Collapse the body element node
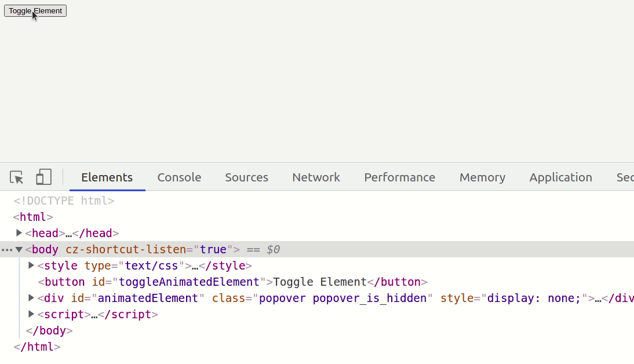 19,250
